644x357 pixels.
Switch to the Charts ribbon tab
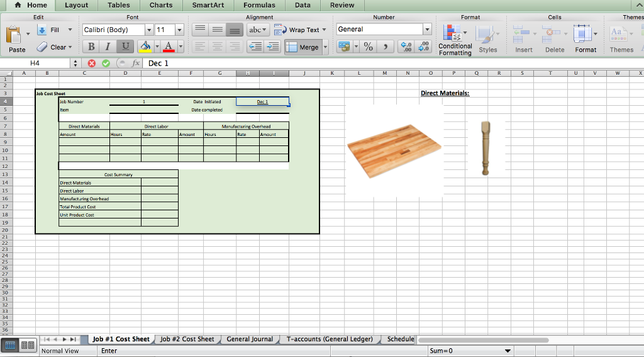pos(161,5)
